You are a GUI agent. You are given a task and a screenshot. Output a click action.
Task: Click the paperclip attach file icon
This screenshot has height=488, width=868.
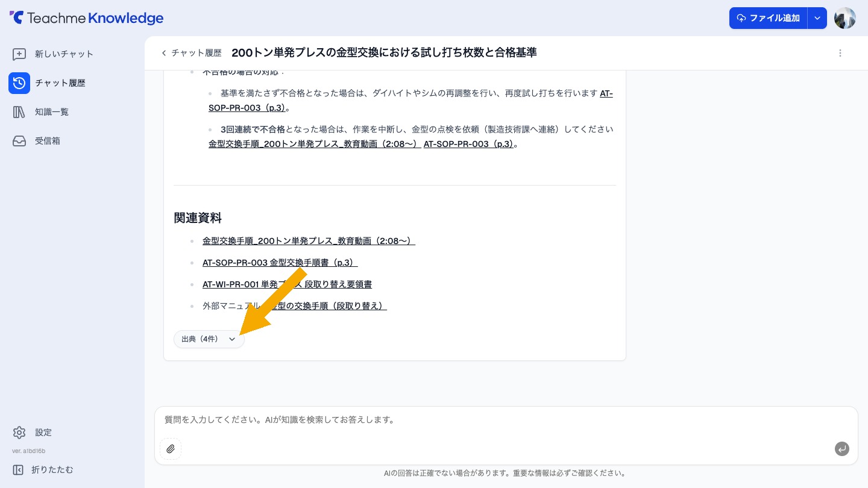[x=171, y=449]
